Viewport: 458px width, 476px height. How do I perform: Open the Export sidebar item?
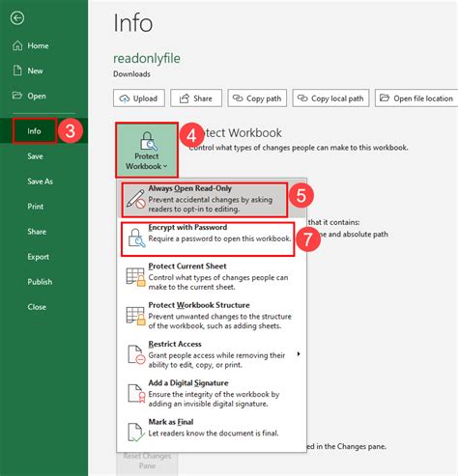click(39, 257)
